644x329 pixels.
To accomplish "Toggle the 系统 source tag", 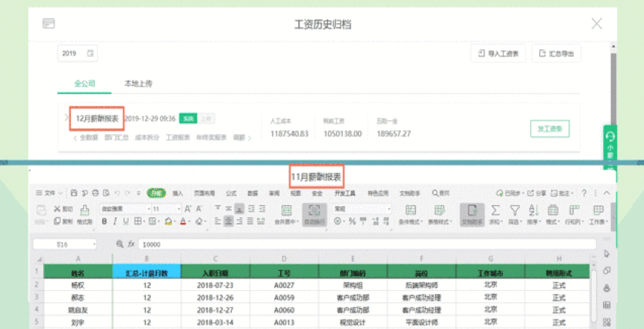I will coord(188,119).
